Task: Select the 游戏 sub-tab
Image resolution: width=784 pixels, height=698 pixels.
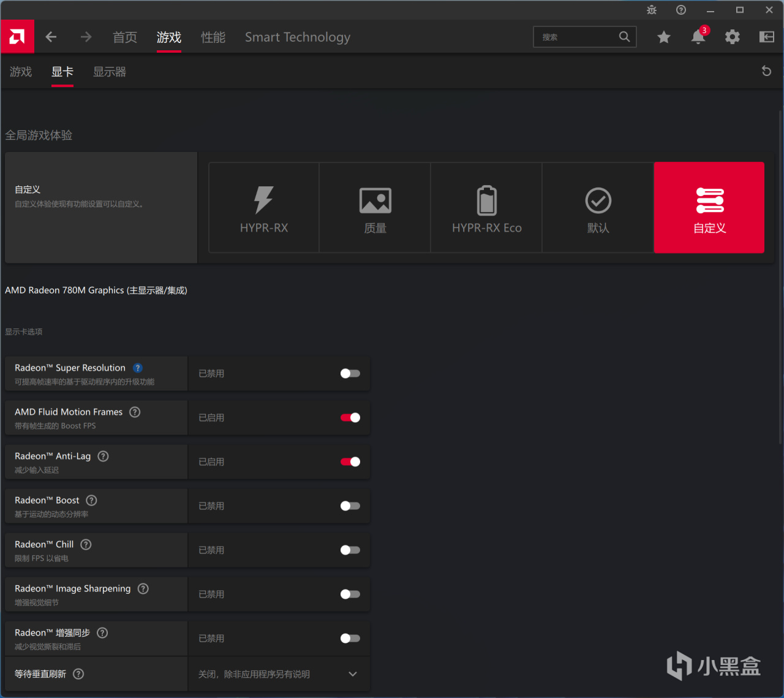Action: 21,72
